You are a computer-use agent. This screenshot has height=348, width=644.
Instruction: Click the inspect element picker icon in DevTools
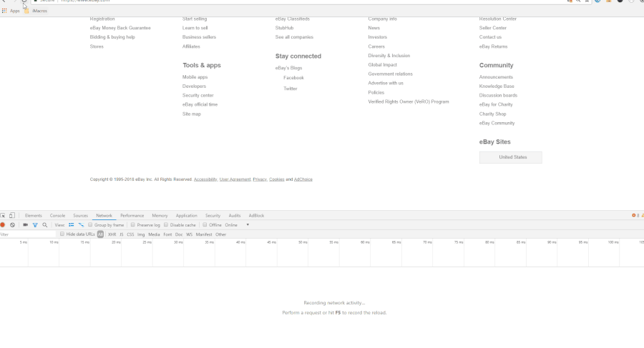pyautogui.click(x=3, y=216)
